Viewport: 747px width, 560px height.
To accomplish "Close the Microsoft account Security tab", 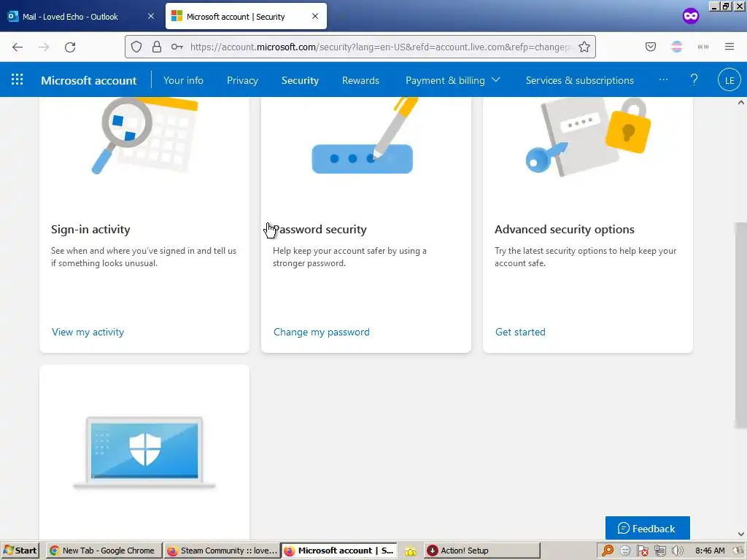I will pos(315,16).
